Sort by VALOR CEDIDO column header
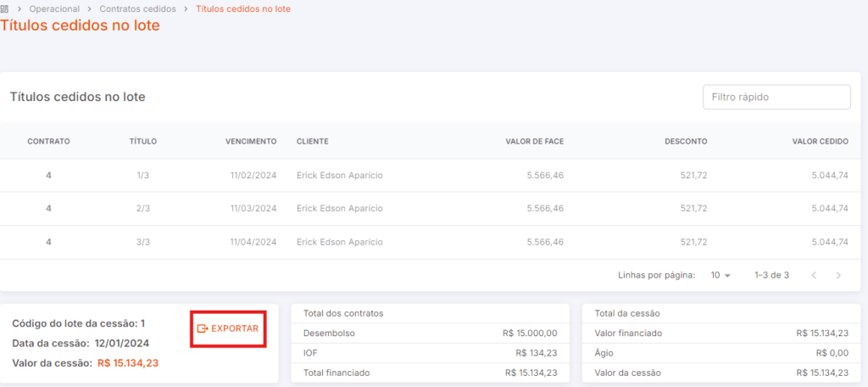Image resolution: width=868 pixels, height=387 pixels. tap(820, 142)
